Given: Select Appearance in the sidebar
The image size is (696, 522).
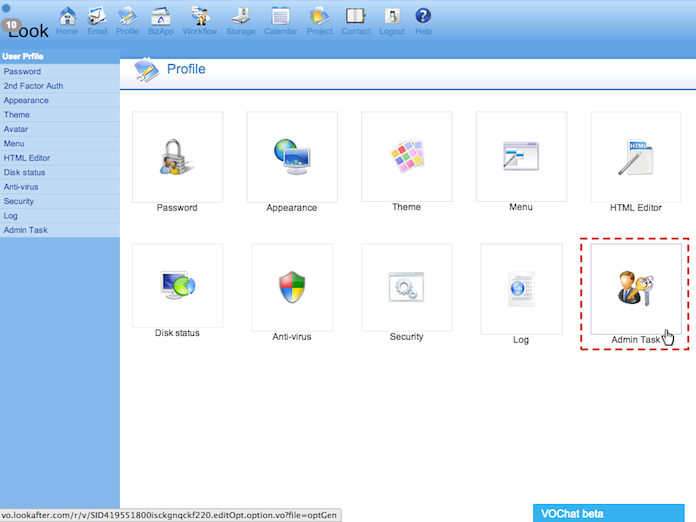Looking at the screenshot, I should point(60,100).
